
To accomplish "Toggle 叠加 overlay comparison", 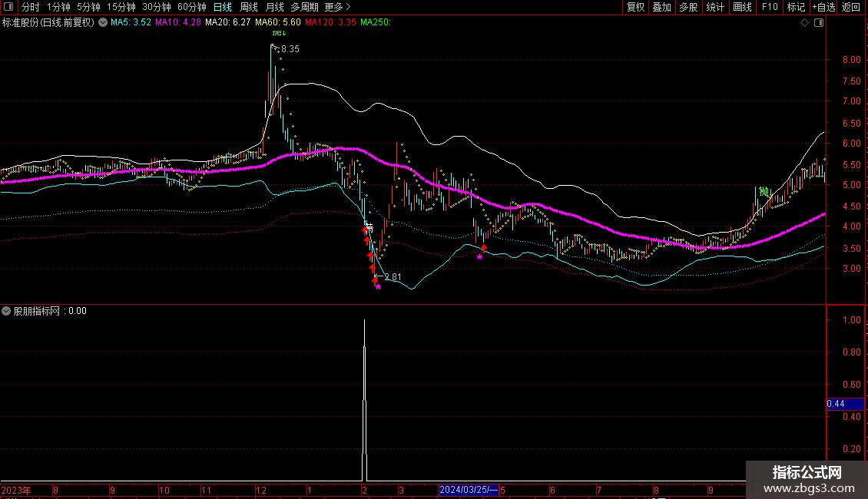I will tap(661, 7).
